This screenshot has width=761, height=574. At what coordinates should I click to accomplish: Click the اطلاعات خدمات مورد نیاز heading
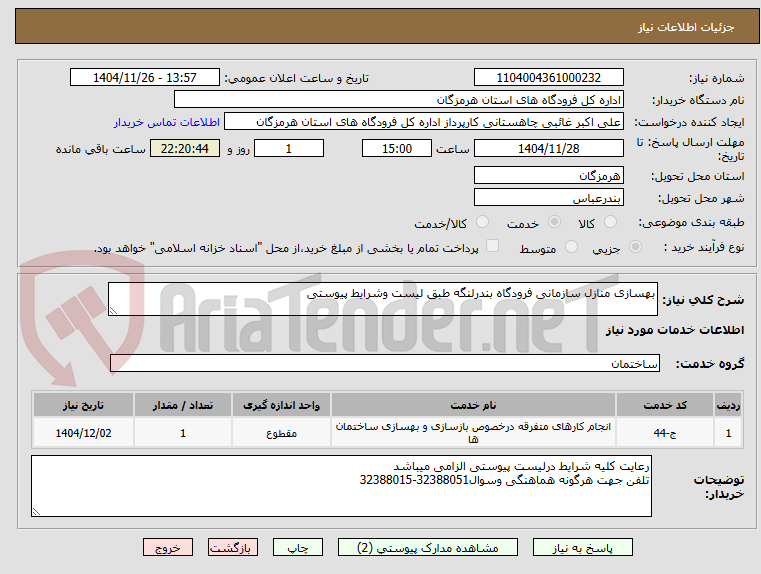pos(675,330)
